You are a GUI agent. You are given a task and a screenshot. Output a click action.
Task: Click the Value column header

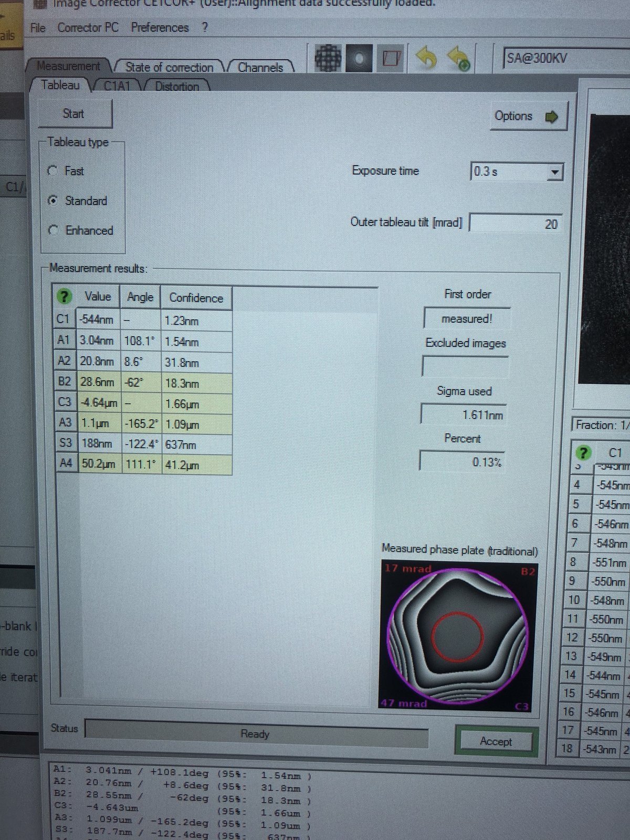[98, 297]
